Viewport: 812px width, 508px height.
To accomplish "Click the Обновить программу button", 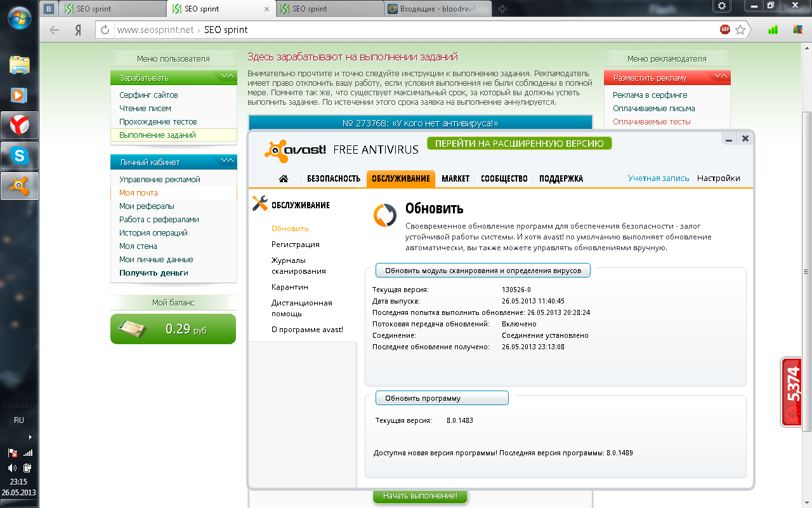I will (442, 398).
